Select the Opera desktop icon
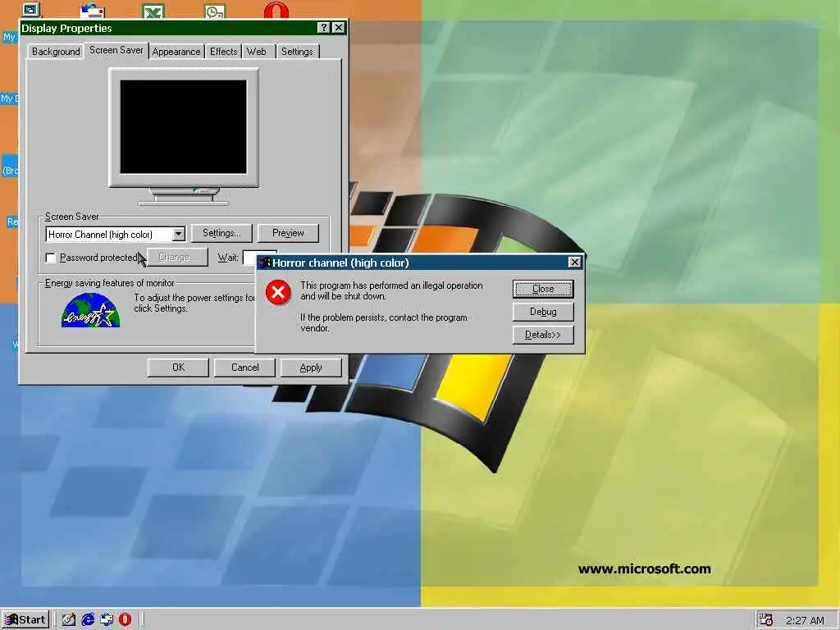 pyautogui.click(x=276, y=10)
